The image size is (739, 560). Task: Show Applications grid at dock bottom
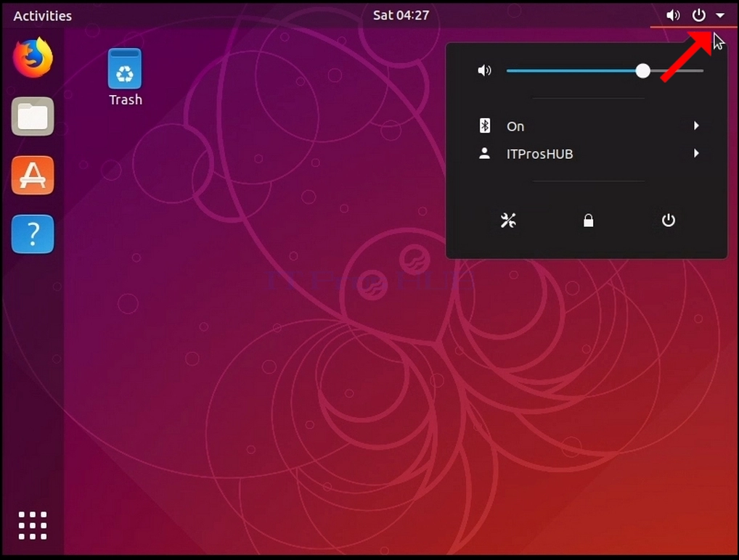tap(33, 525)
